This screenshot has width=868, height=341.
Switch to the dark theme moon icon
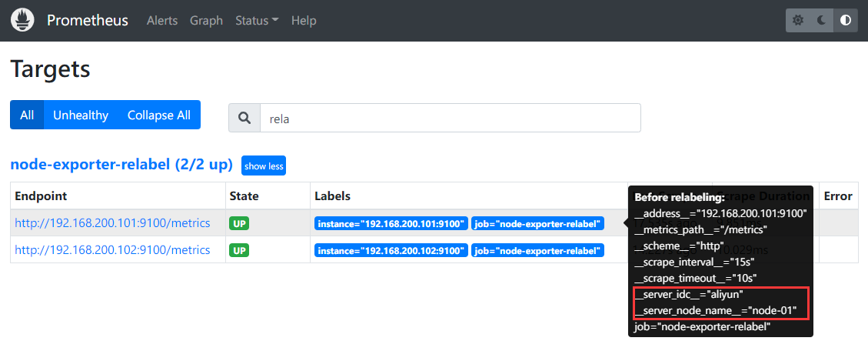tap(822, 21)
